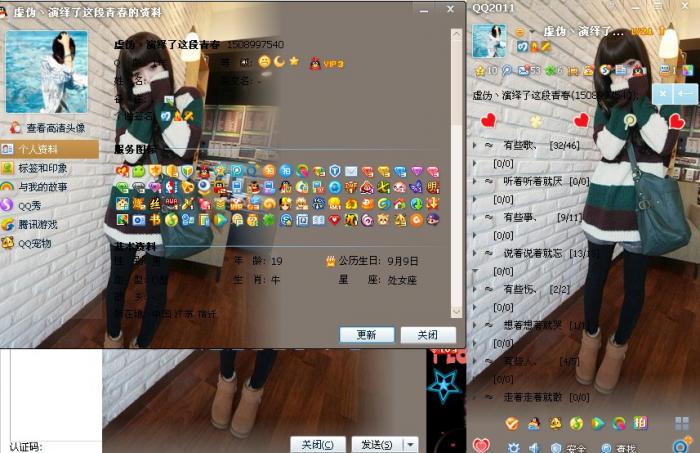Click the blue shield T service icon
700x453 pixels.
tap(335, 171)
